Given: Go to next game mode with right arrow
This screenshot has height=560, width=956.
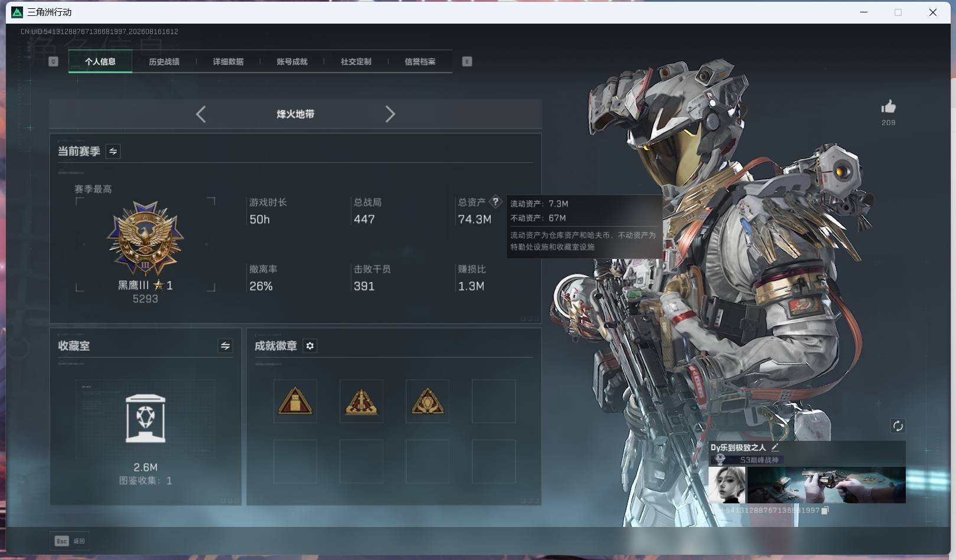Looking at the screenshot, I should (x=390, y=114).
